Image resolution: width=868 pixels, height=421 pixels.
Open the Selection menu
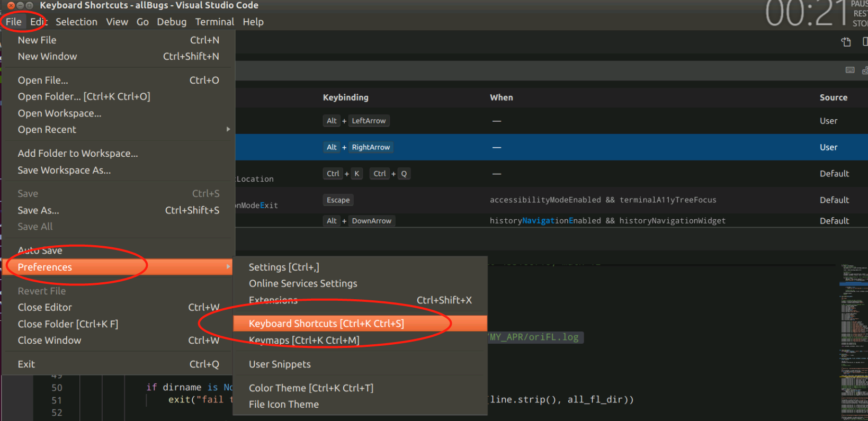click(76, 22)
